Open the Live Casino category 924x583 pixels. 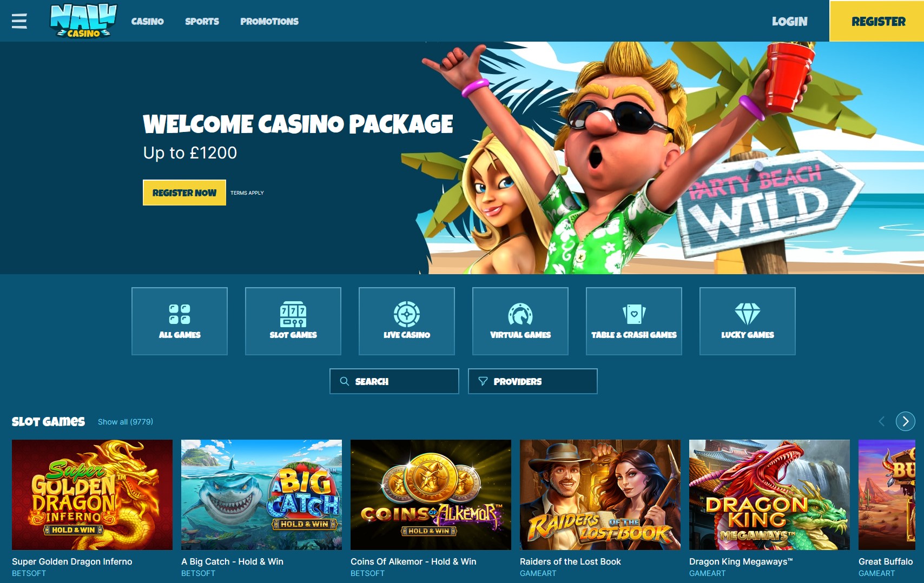[x=407, y=321]
